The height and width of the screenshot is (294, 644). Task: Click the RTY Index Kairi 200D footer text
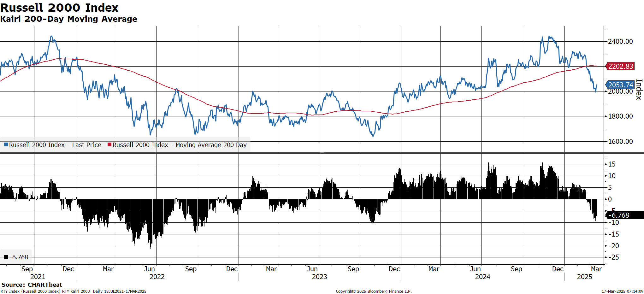(74, 291)
